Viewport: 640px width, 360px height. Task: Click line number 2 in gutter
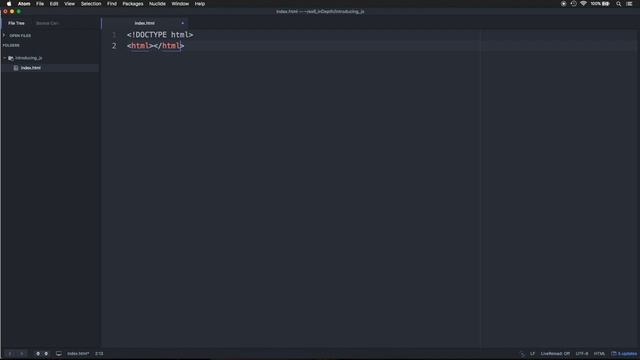tap(114, 46)
